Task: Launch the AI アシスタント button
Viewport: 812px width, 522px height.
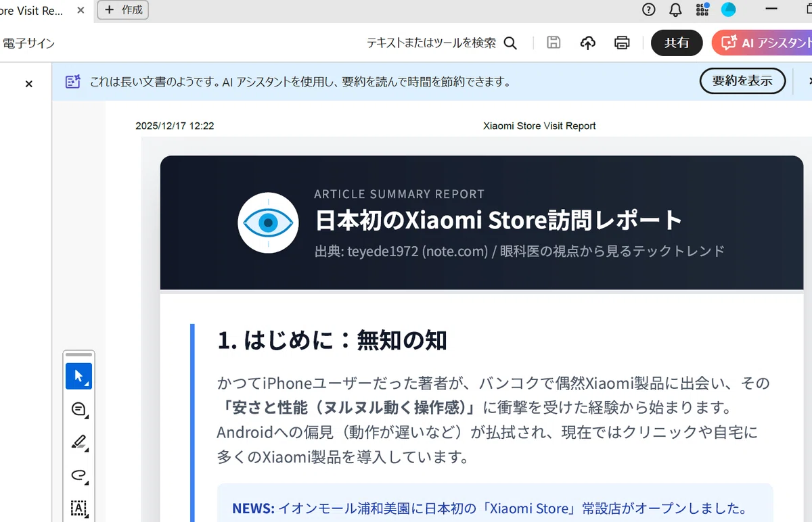Action: point(762,43)
